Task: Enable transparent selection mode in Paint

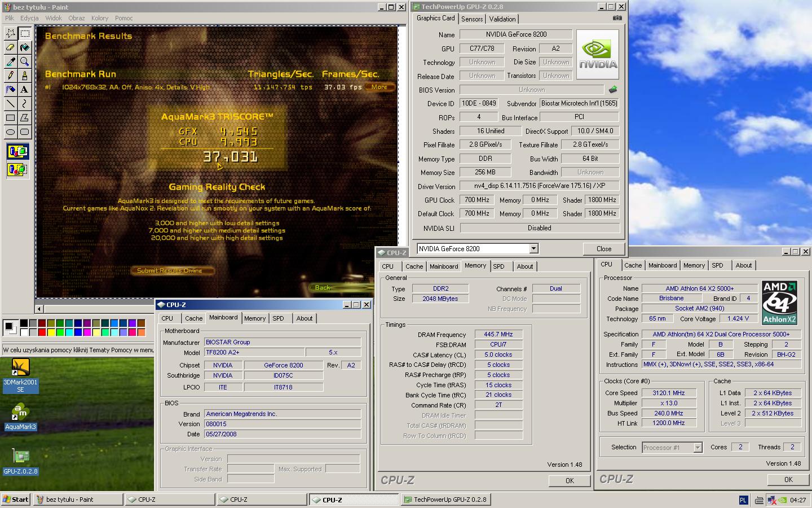Action: (x=17, y=169)
